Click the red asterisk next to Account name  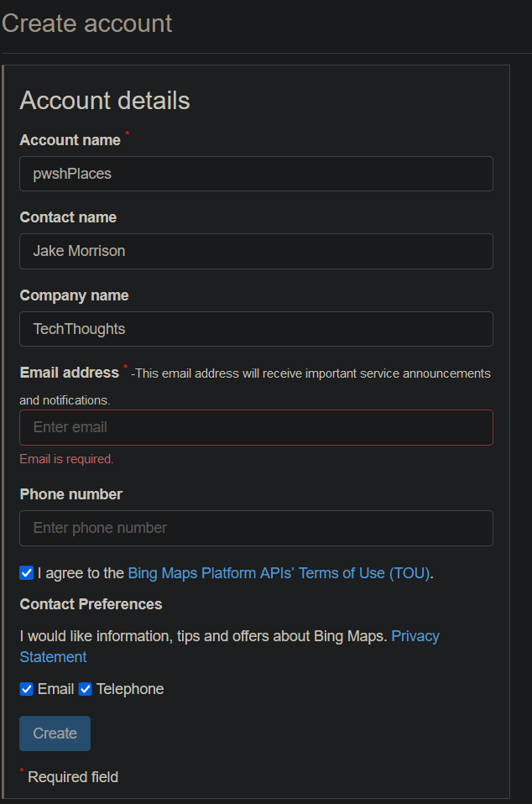coord(127,133)
